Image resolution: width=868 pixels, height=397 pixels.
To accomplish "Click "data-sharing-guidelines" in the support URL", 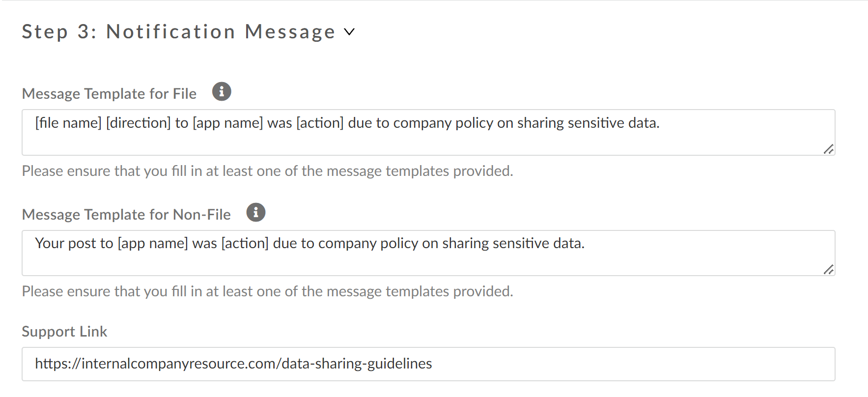I will click(x=357, y=364).
